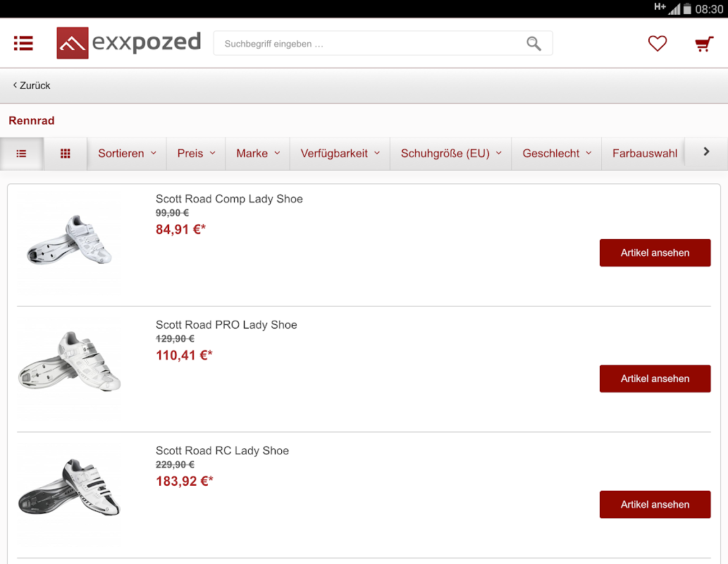The width and height of the screenshot is (728, 564).
Task: Open the Farbauswahl color filter
Action: (644, 154)
